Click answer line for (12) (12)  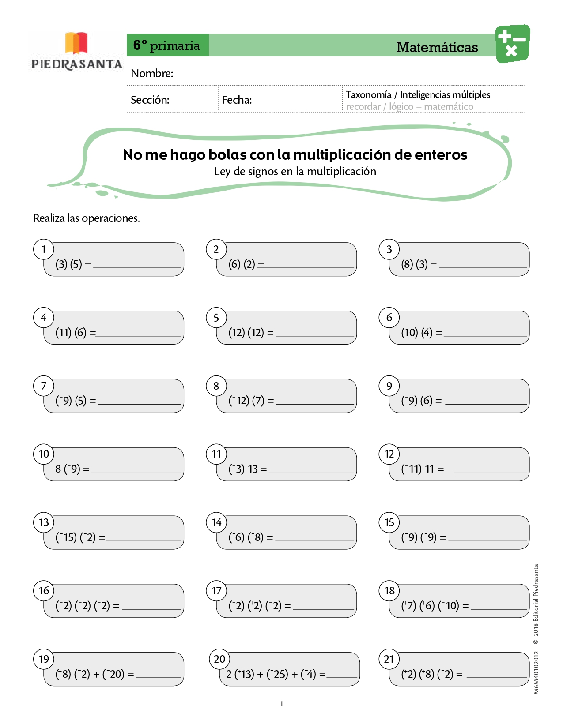(x=315, y=335)
